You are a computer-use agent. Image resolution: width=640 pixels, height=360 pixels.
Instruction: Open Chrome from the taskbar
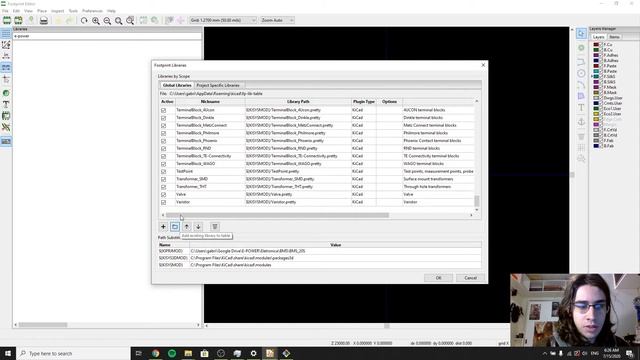click(x=156, y=353)
